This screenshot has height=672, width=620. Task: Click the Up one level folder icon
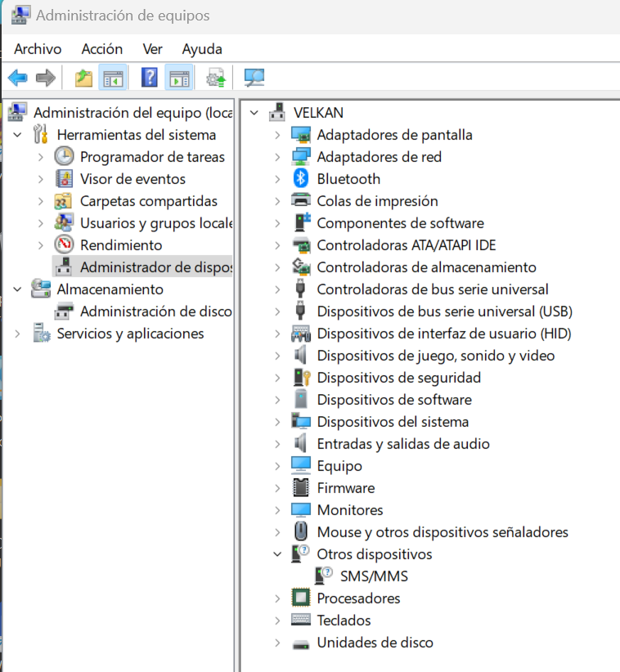[x=83, y=78]
